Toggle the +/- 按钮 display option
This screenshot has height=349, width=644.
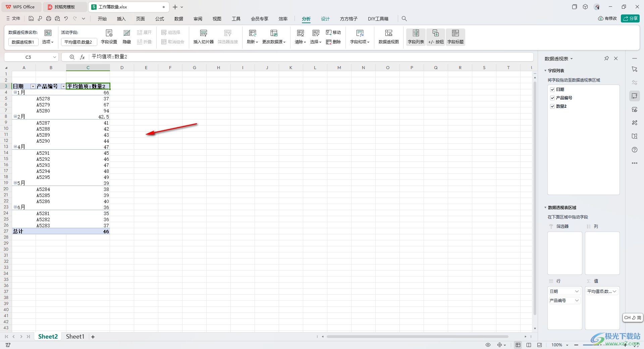pyautogui.click(x=436, y=37)
